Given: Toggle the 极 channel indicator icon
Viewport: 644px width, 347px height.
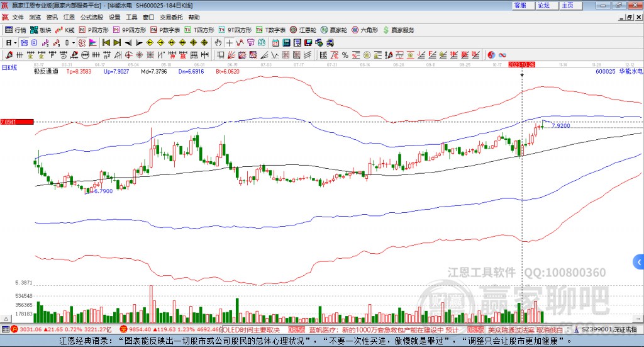Looking at the screenshot, I should click(x=82, y=43).
